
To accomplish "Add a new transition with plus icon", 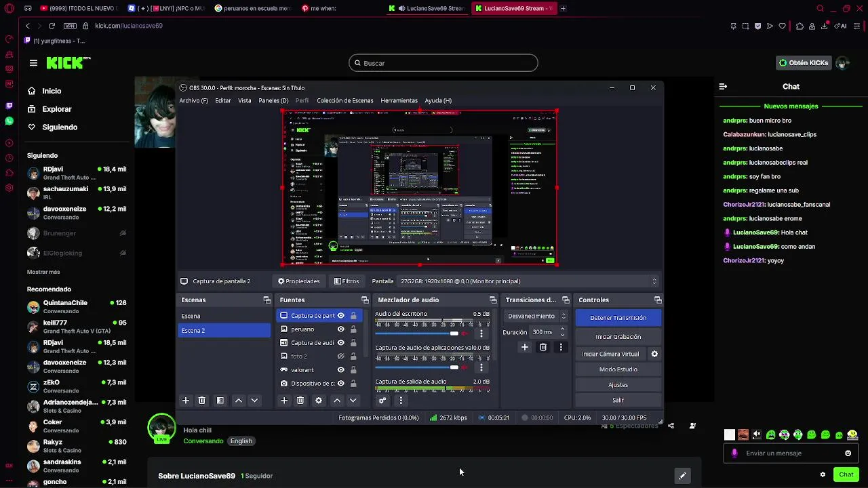I will (x=525, y=347).
